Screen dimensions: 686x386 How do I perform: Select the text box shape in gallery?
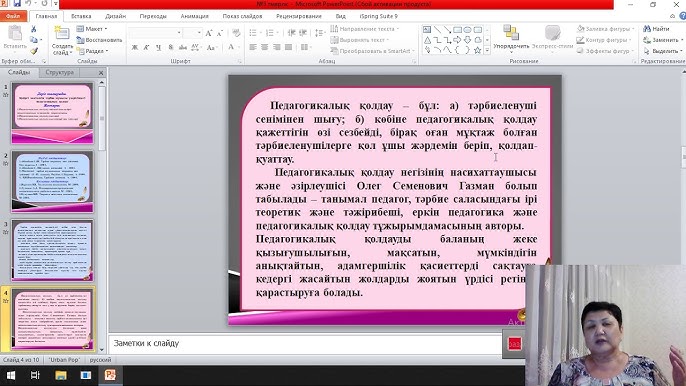click(x=427, y=30)
